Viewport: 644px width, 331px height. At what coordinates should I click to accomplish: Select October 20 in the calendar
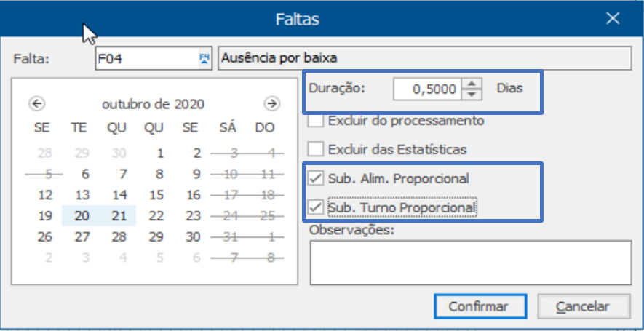(x=82, y=216)
